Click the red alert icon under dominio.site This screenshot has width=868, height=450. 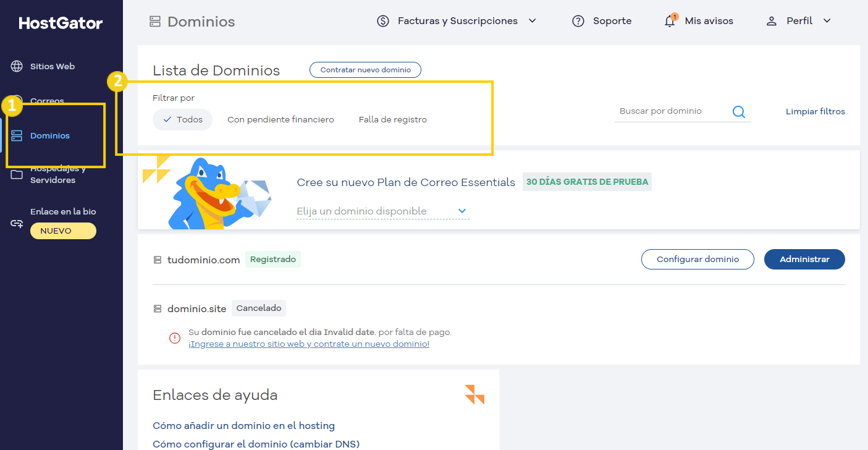point(175,338)
